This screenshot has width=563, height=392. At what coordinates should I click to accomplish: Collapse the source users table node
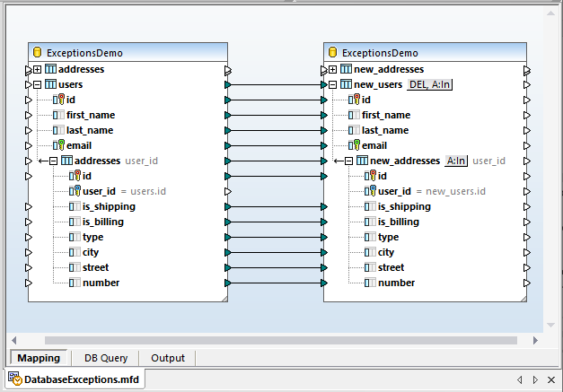pos(37,84)
